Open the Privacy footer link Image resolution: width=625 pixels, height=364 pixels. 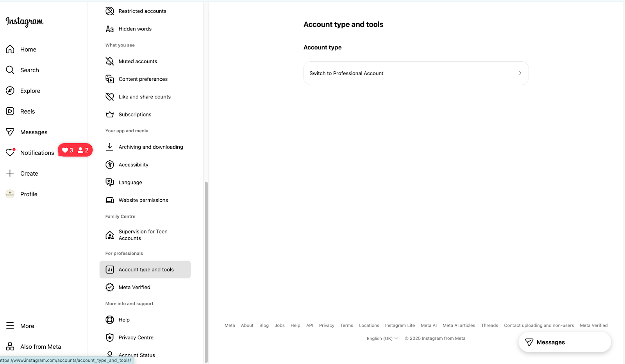coord(327,325)
